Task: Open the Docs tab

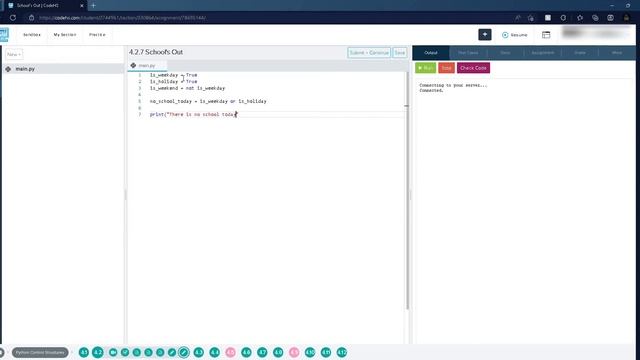Action: tap(505, 53)
